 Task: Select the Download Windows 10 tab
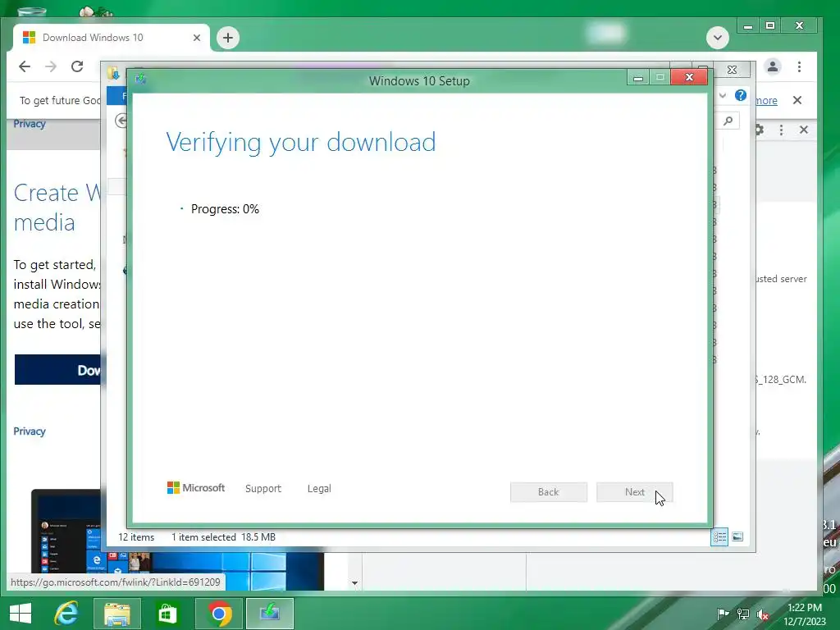pos(112,38)
